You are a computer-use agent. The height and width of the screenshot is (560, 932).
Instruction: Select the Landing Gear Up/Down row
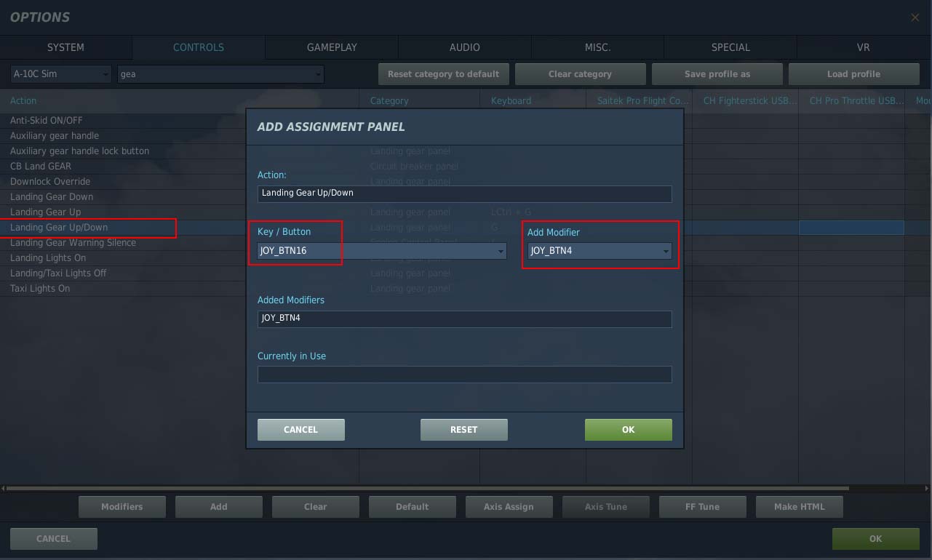124,228
